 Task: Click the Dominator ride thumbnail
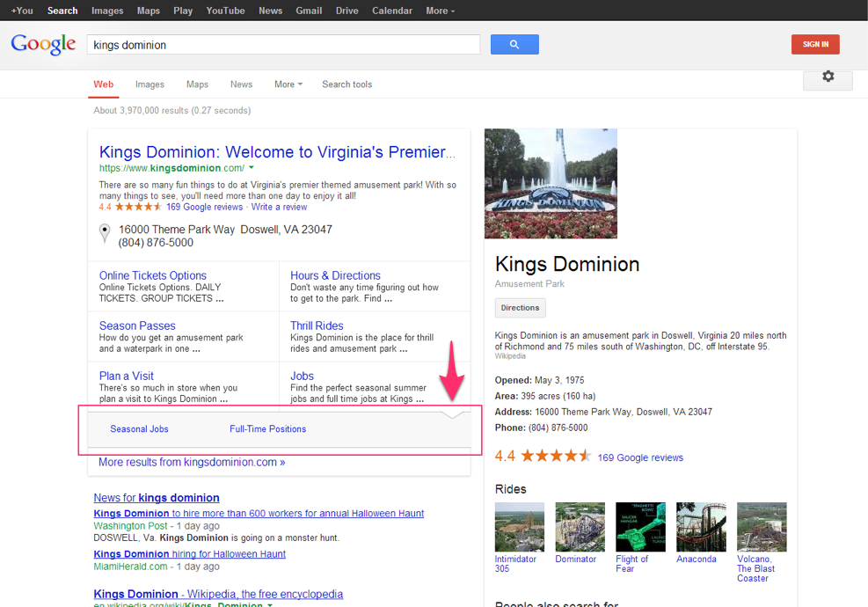pyautogui.click(x=580, y=527)
